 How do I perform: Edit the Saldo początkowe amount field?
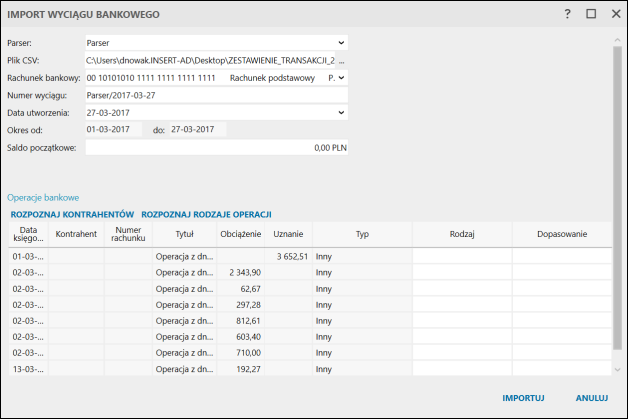(216, 148)
